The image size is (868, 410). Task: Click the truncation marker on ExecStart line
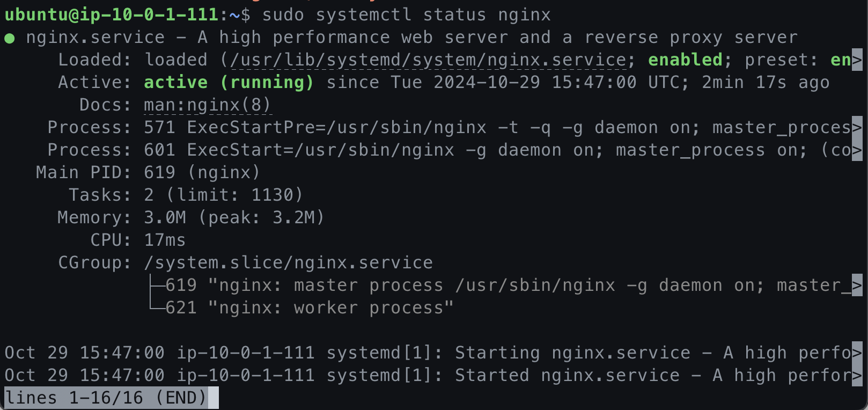click(857, 150)
